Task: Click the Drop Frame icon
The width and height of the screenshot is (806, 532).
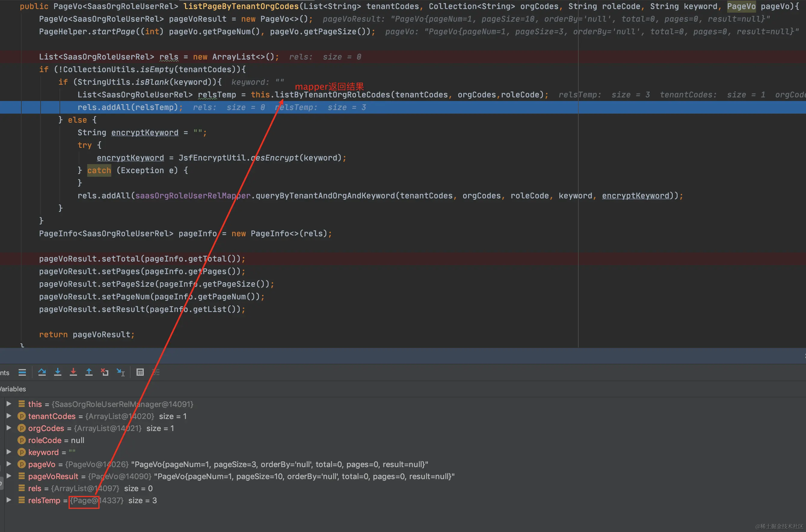Action: coord(105,372)
